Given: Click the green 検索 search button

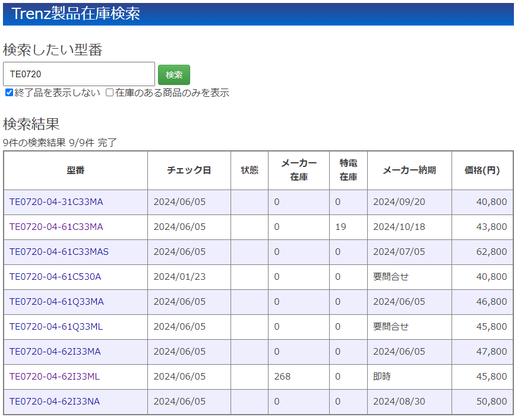Looking at the screenshot, I should [x=173, y=75].
